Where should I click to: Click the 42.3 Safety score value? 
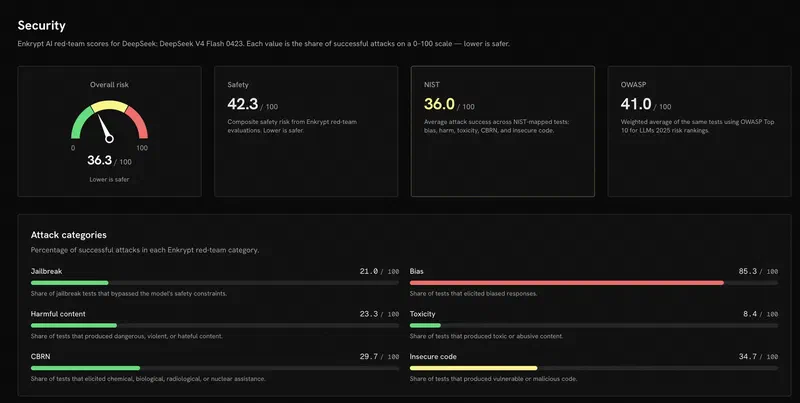pyautogui.click(x=243, y=104)
